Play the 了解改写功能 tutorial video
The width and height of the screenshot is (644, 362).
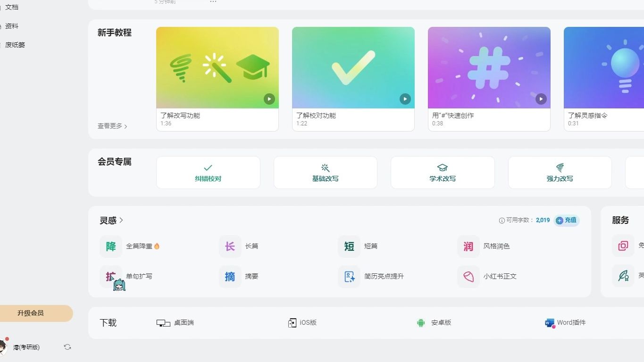[x=269, y=99]
